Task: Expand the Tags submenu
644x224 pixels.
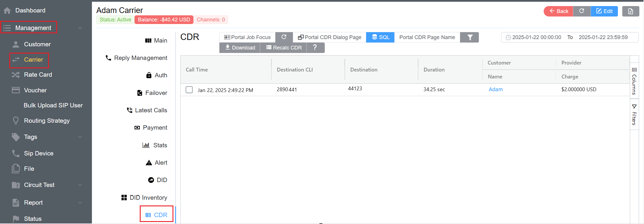Action: coord(80,137)
